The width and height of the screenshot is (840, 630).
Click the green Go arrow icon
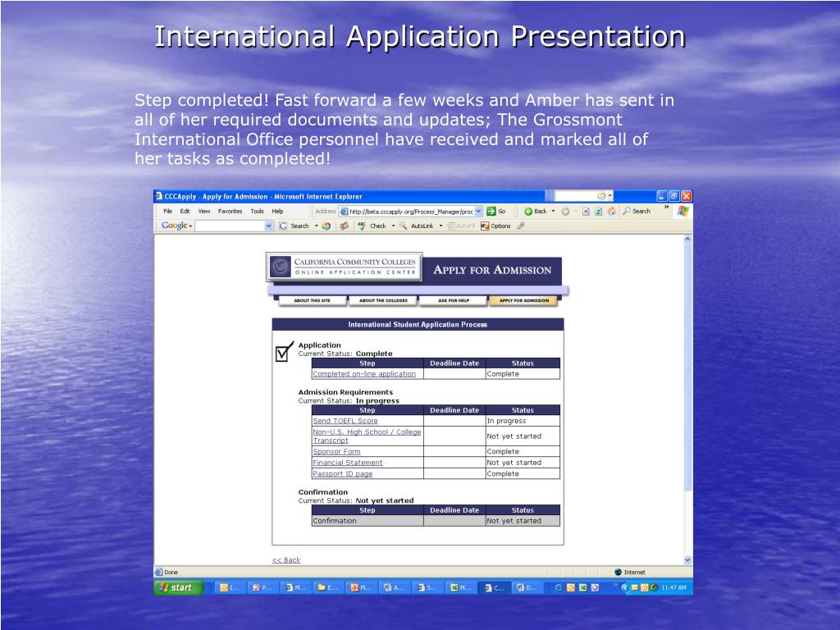click(x=491, y=212)
